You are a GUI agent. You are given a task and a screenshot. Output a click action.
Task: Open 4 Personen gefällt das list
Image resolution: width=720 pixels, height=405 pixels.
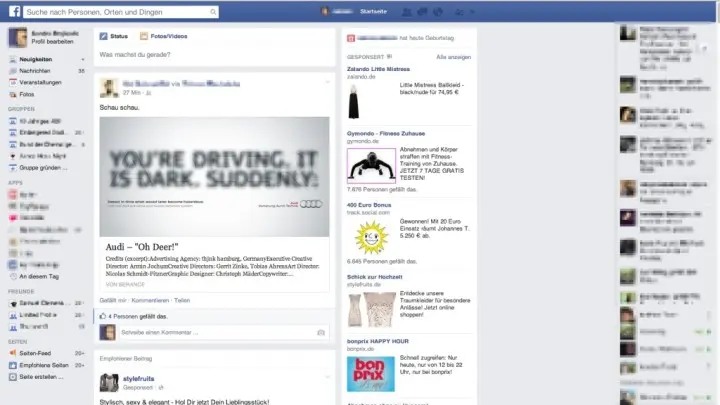point(138,316)
